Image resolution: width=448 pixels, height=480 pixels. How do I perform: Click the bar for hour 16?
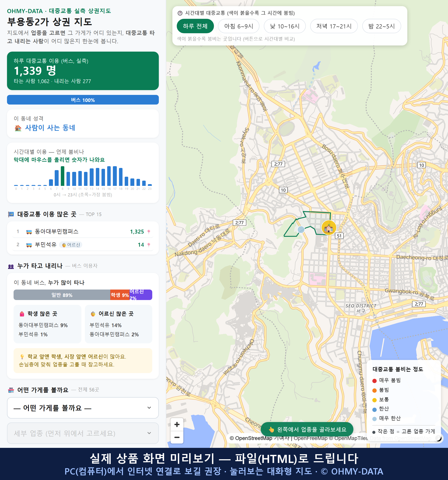tap(109, 176)
